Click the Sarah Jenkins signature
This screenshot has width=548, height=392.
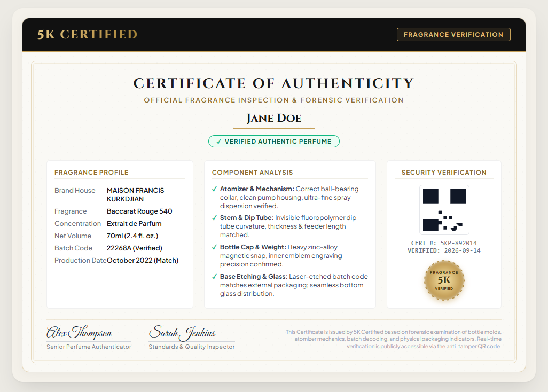click(x=182, y=333)
